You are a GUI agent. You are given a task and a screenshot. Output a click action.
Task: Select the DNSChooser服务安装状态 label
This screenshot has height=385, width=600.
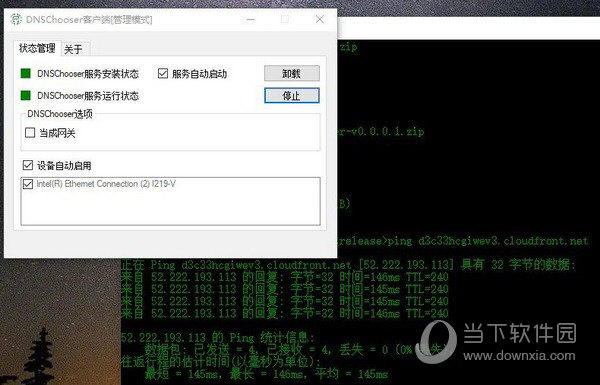(88, 74)
